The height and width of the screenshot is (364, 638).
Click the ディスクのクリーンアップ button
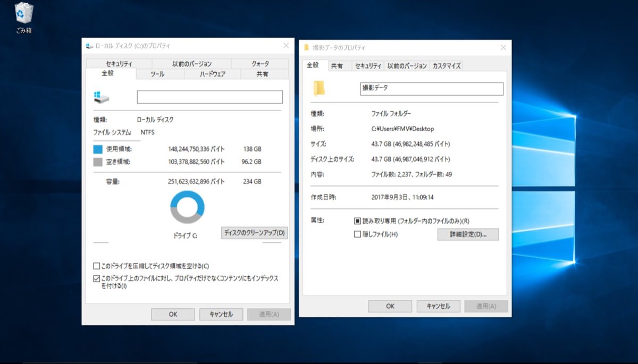[x=254, y=233]
